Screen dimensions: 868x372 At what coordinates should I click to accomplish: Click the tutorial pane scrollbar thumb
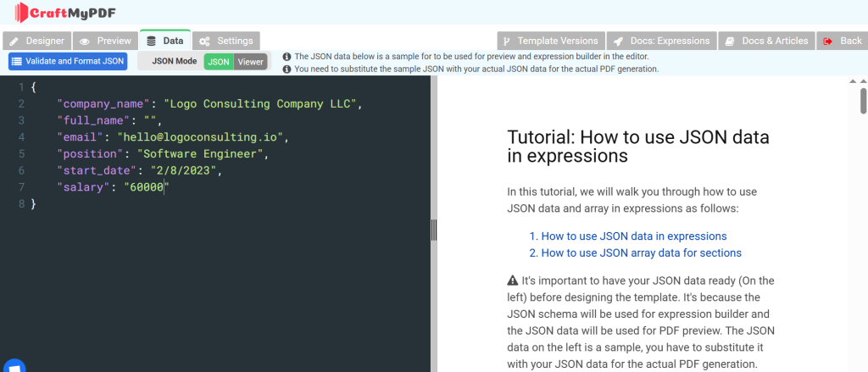(x=863, y=100)
